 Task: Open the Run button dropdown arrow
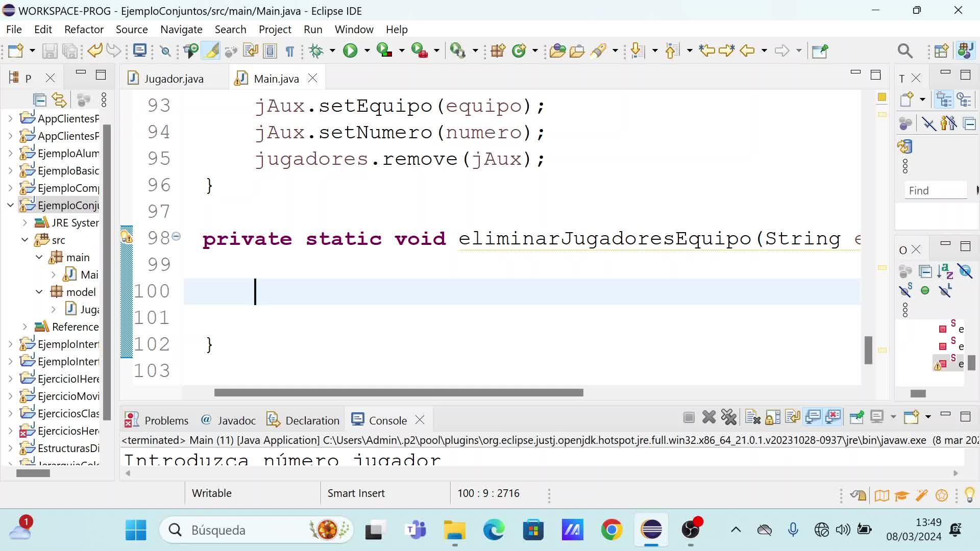click(x=367, y=51)
